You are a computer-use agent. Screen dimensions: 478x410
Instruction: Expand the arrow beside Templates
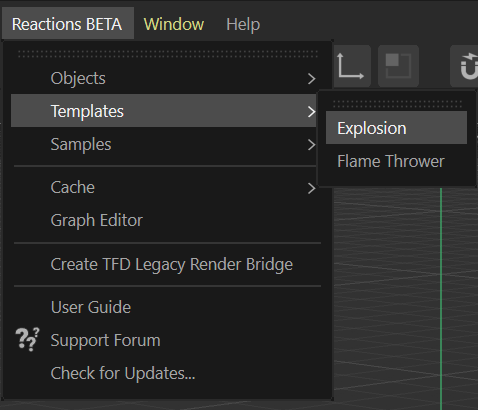[311, 111]
